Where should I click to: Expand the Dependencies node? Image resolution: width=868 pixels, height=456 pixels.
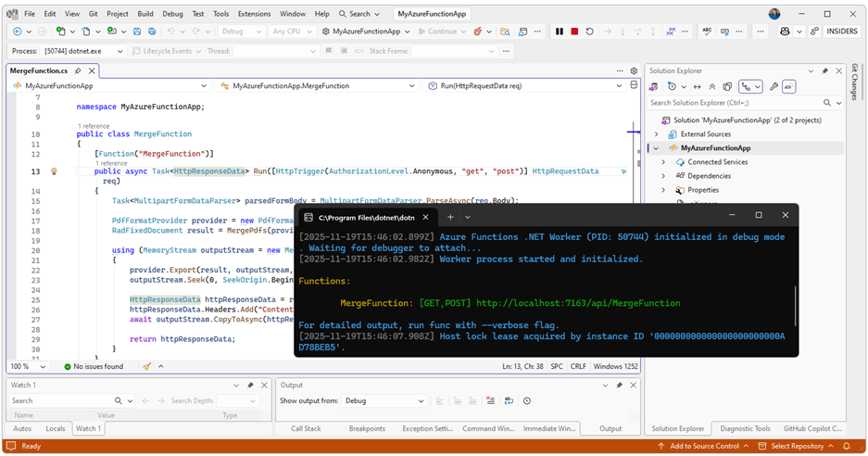[x=663, y=176]
